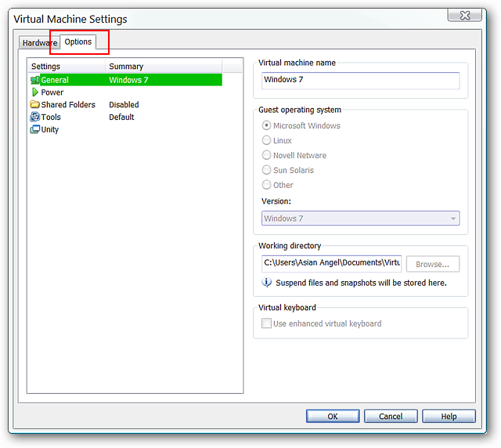Open Help for Virtual Machine Settings
The image size is (501, 448).
(449, 417)
